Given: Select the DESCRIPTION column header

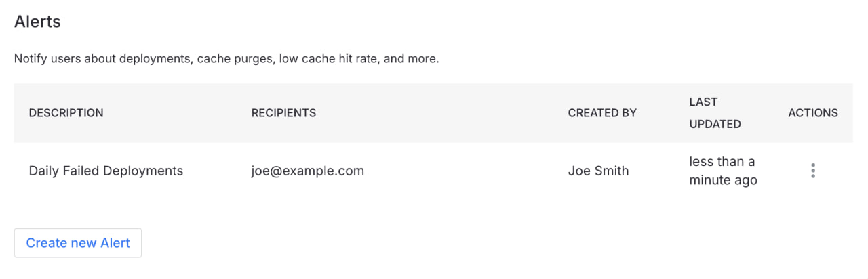Looking at the screenshot, I should coord(66,113).
